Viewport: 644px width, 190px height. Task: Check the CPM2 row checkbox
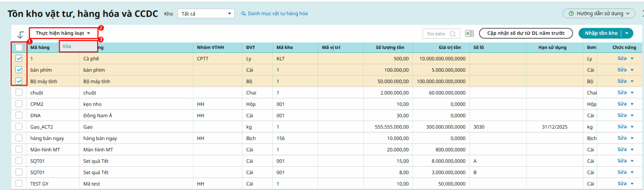click(x=19, y=104)
